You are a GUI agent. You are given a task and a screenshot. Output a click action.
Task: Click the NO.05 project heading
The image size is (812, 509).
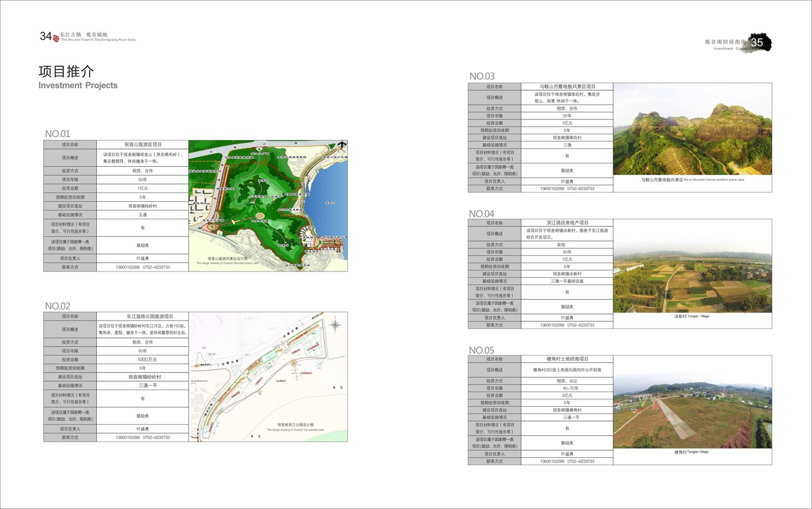482,350
